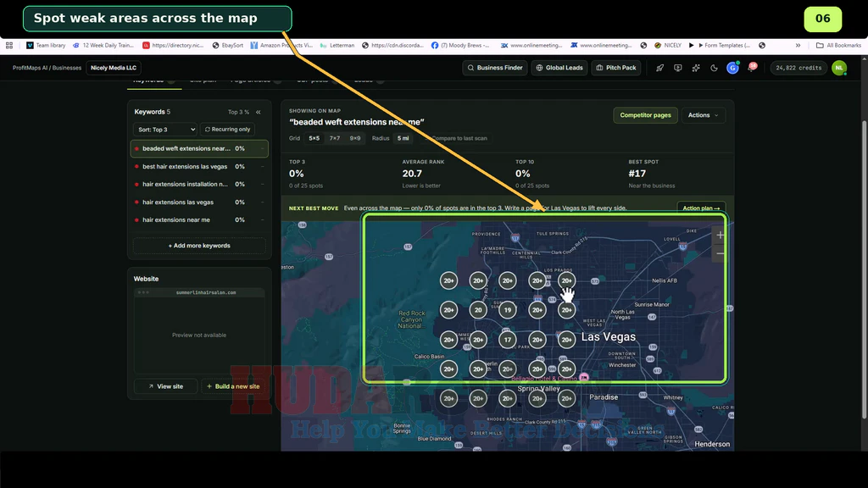Open the All Bookmarks folder
The height and width of the screenshot is (488, 868).
click(x=838, y=46)
